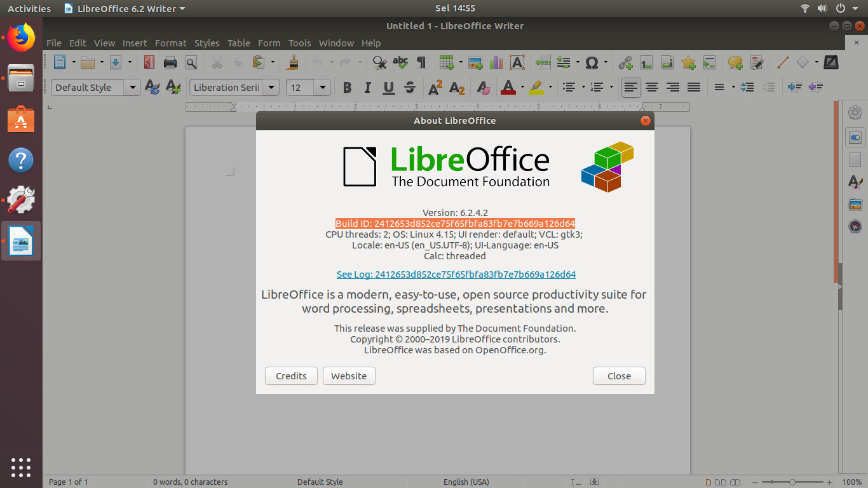Image resolution: width=868 pixels, height=488 pixels.
Task: Open the Tools menu
Action: click(299, 43)
